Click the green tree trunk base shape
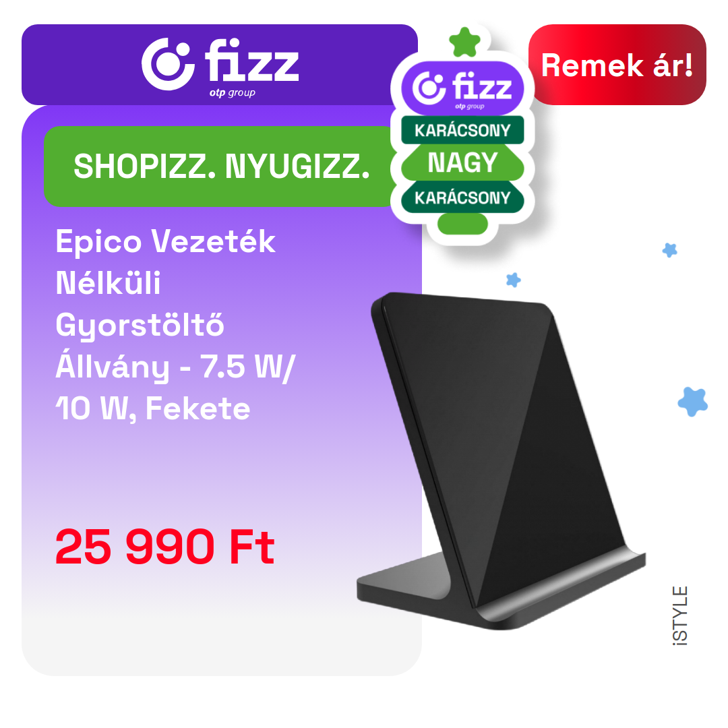 [462, 224]
